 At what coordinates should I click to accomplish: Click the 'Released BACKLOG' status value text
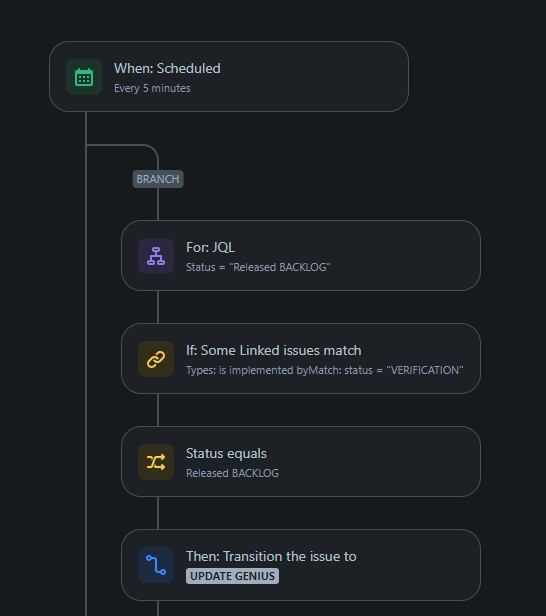[x=232, y=473]
